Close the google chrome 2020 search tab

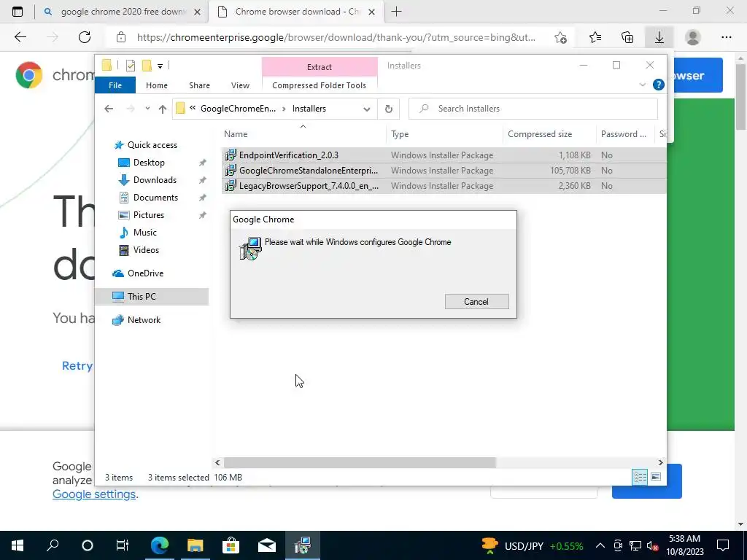pos(197,12)
